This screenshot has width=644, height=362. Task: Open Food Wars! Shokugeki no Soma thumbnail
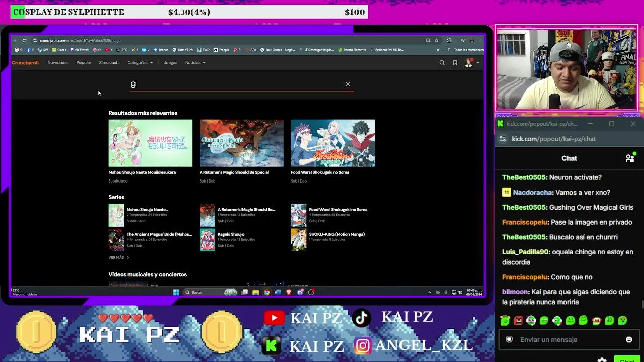pyautogui.click(x=333, y=143)
